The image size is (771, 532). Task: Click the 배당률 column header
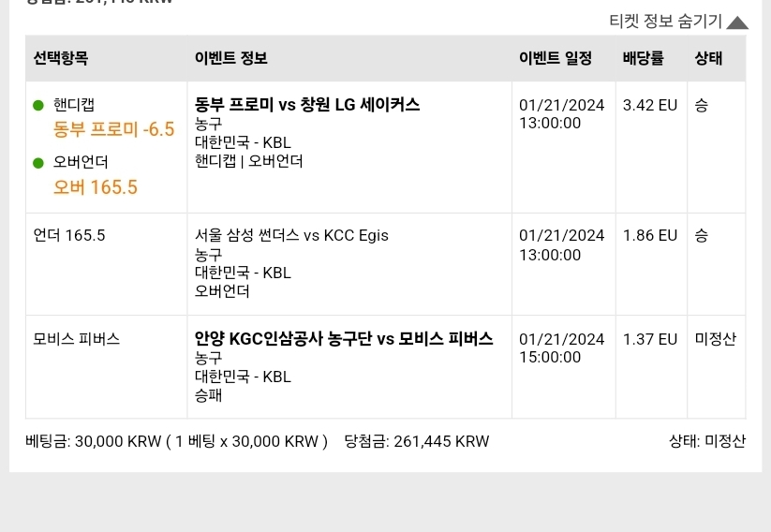point(644,58)
